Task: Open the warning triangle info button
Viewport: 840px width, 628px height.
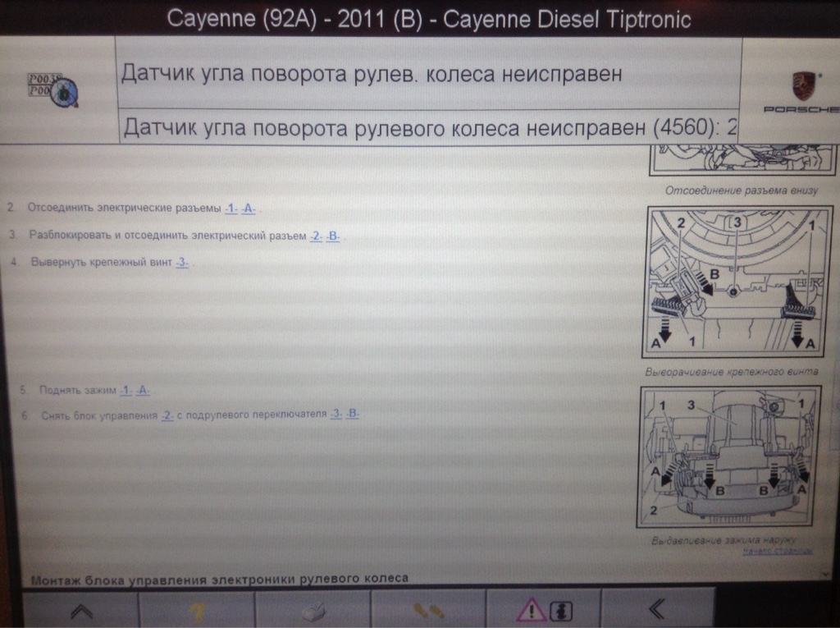Action: (544, 611)
